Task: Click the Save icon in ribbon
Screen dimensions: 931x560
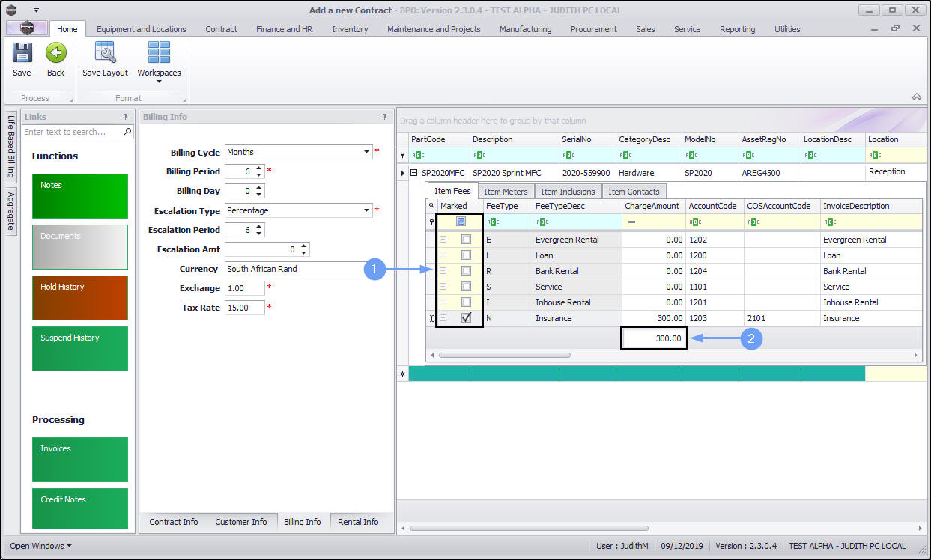Action: [22, 53]
